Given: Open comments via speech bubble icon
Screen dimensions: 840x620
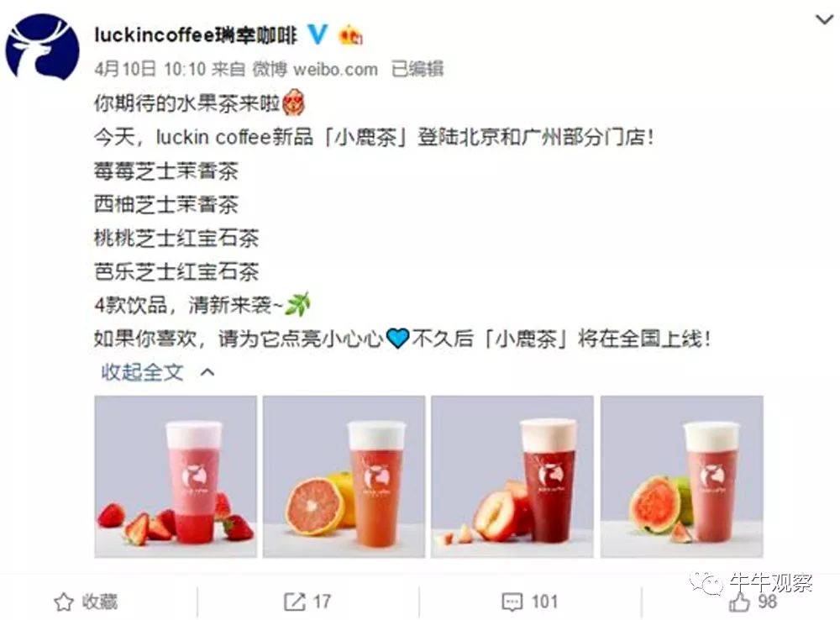Looking at the screenshot, I should pyautogui.click(x=512, y=602).
